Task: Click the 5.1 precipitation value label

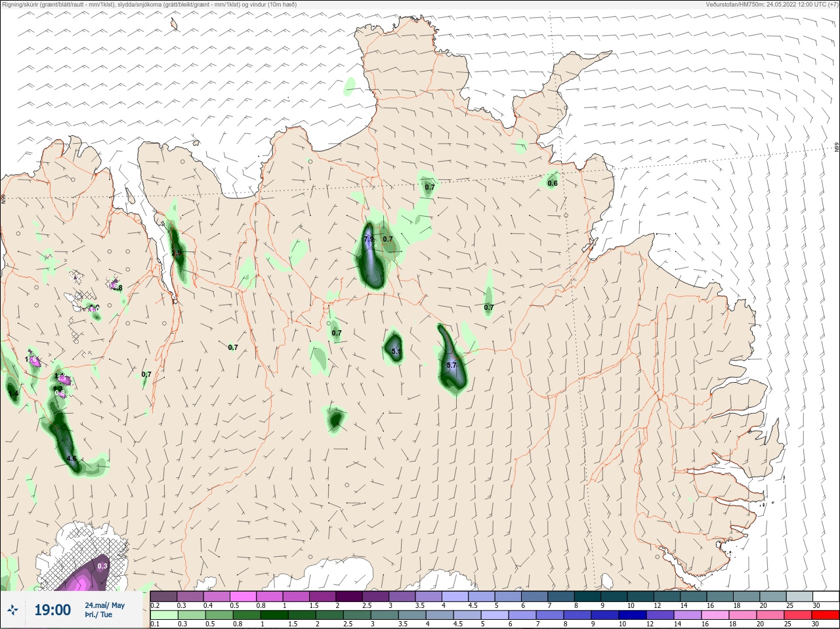Action: pyautogui.click(x=396, y=351)
